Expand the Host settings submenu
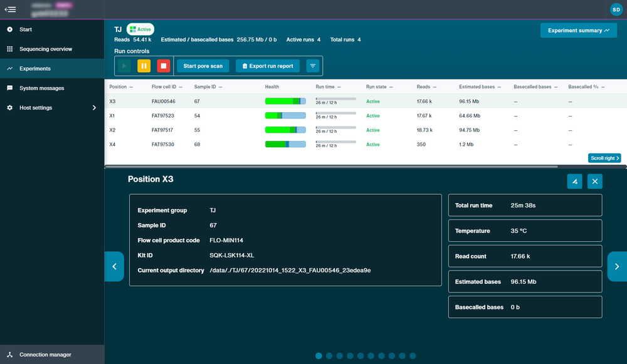 (x=95, y=108)
